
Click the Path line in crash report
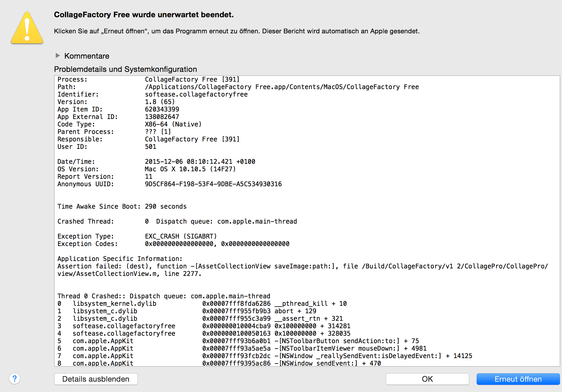click(238, 87)
